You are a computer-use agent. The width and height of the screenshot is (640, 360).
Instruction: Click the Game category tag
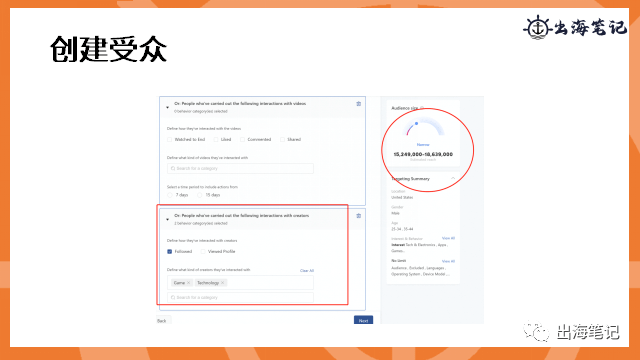click(182, 283)
